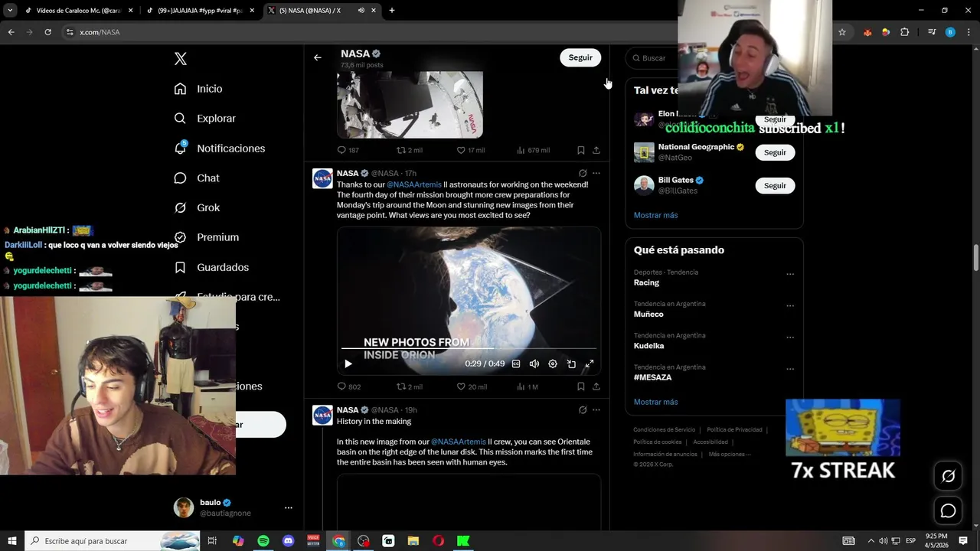980x551 pixels.
Task: Follow NASA with the Seguir button
Action: (580, 57)
